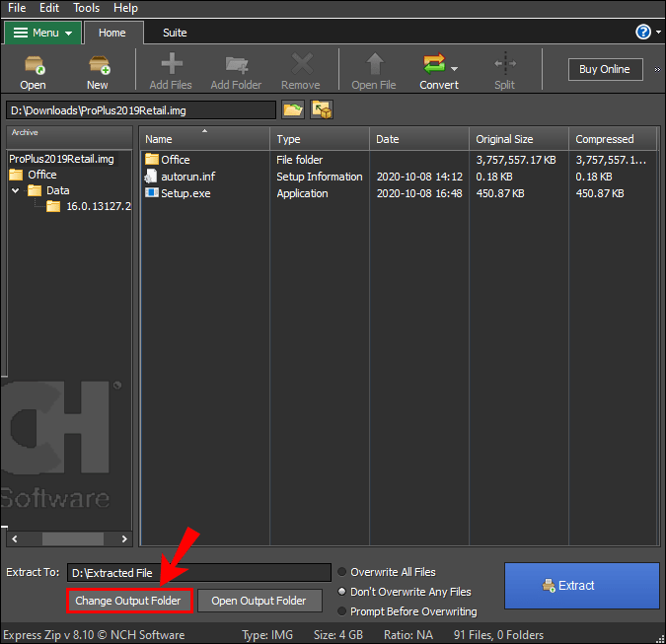
Task: Select ProPlus2019Retail.img root in tree
Action: [x=61, y=159]
